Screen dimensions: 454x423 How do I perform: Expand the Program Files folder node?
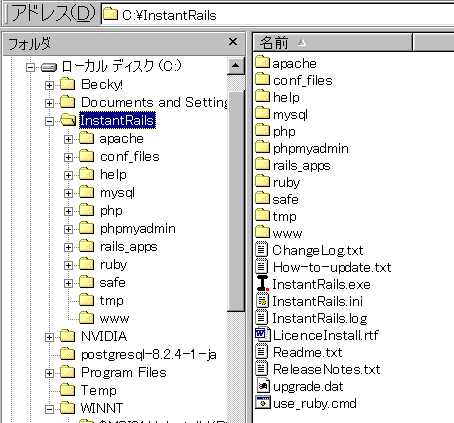coord(49,373)
